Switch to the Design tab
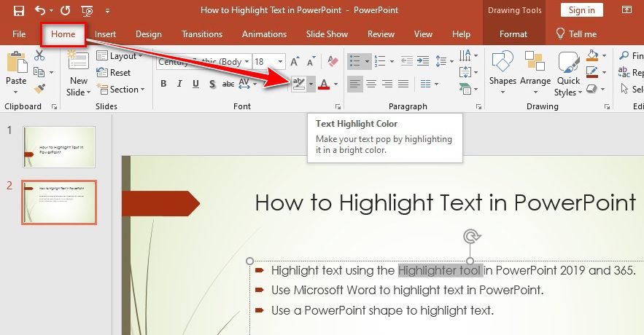644x335 pixels. 149,34
